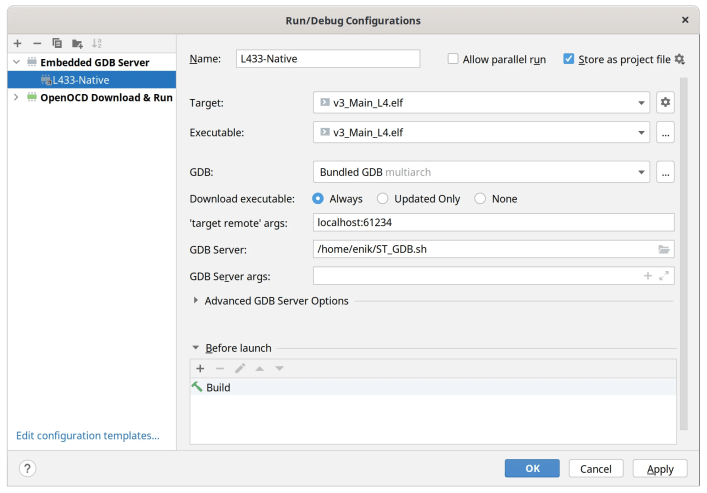Click the Remove Configuration minus icon
Image resolution: width=707 pixels, height=493 pixels.
point(37,43)
